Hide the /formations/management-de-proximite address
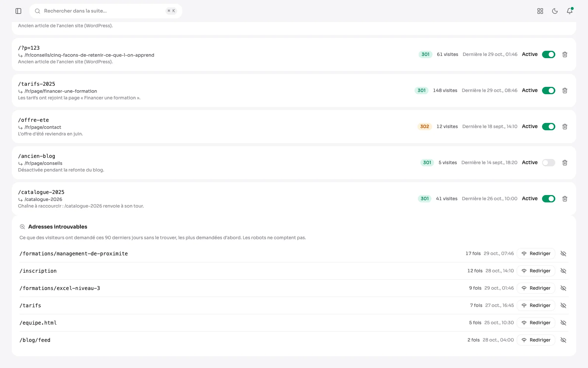Screen dimensions: 588x368 point(563,254)
